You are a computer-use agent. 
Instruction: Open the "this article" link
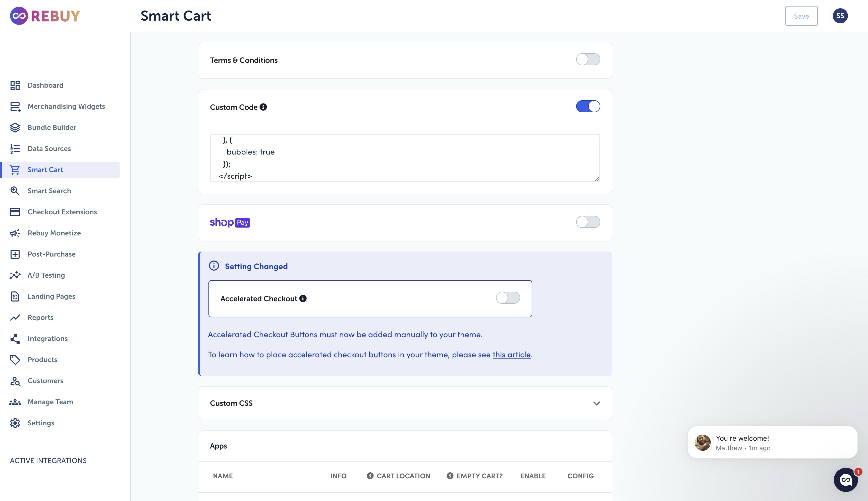coord(511,355)
